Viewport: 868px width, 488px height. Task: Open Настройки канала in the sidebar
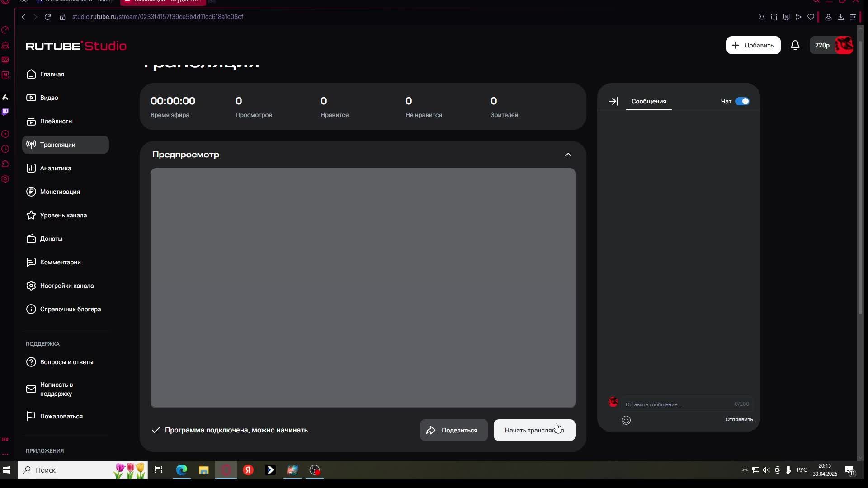[x=66, y=286]
